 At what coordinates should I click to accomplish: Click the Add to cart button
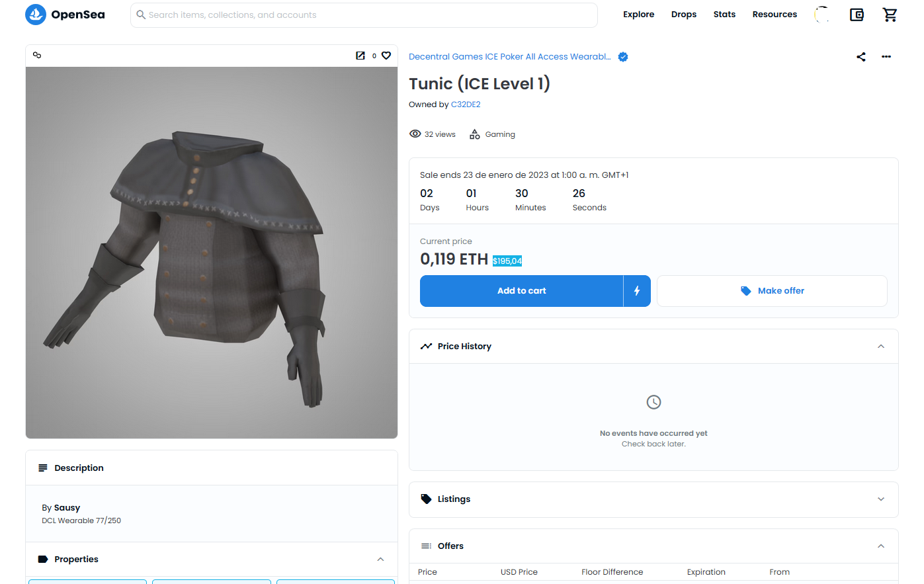point(521,291)
